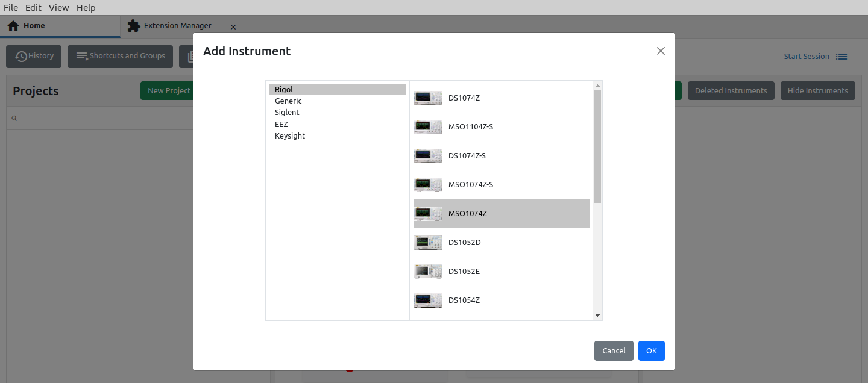
Task: Cancel the Add Instrument dialog
Action: [614, 351]
